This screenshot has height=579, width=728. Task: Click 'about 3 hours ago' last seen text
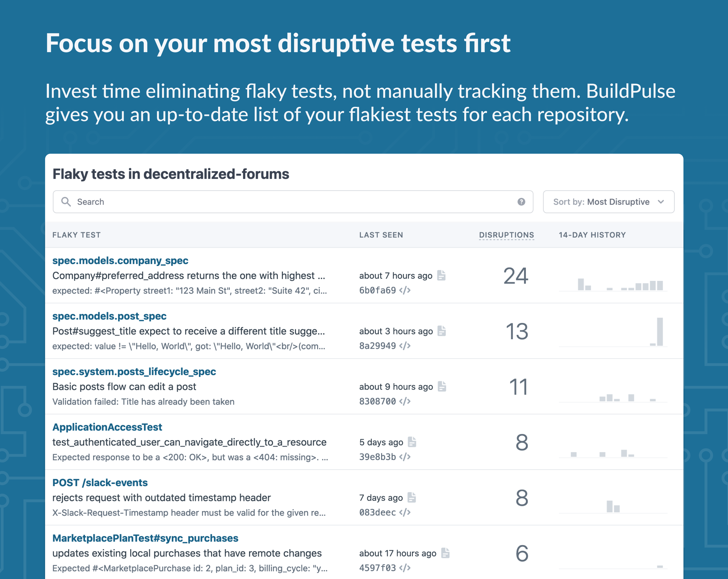(x=396, y=331)
